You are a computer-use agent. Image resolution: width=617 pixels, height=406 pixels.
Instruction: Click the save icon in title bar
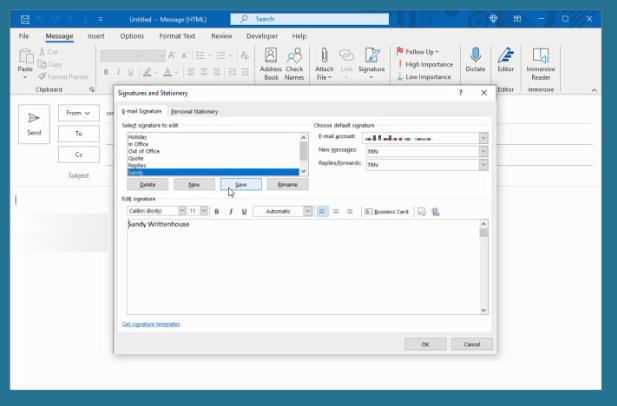pos(25,19)
